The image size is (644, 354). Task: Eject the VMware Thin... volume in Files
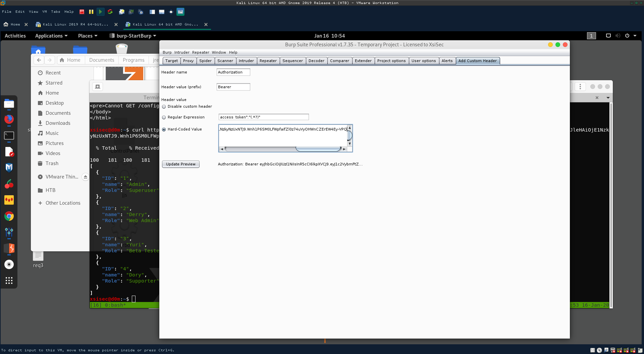[x=86, y=177]
